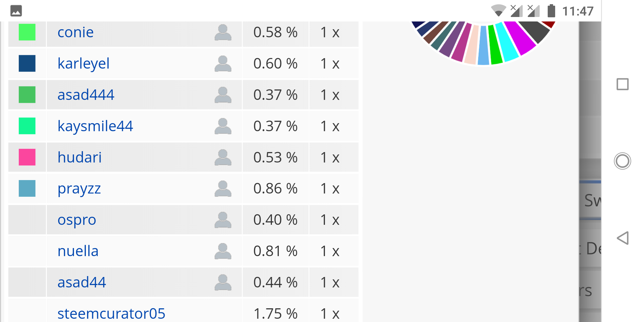Click the nuella username link
The height and width of the screenshot is (322, 644).
pyautogui.click(x=78, y=251)
